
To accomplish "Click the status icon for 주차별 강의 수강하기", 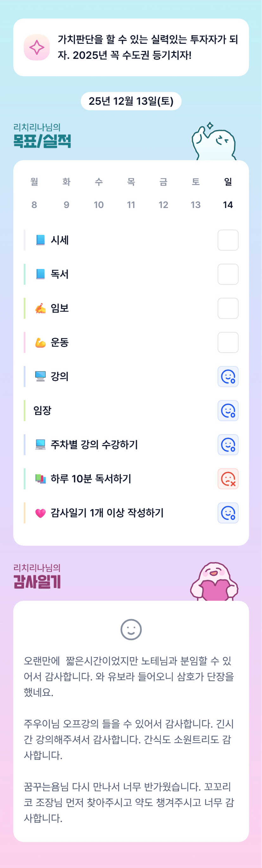I will [x=228, y=444].
